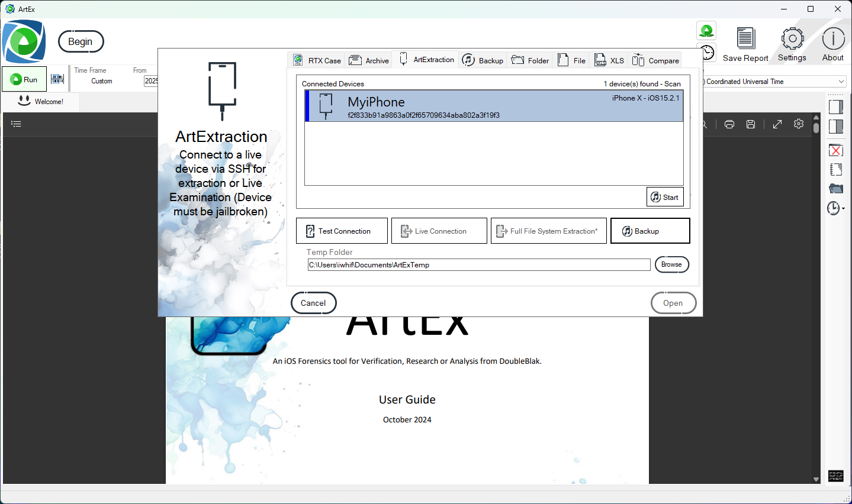Click the Temp Folder path input field
Viewport: 852px width, 504px height.
tap(478, 265)
